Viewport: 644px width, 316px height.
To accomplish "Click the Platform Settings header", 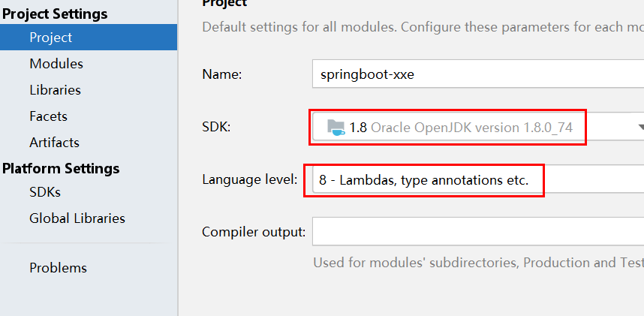I will click(61, 168).
